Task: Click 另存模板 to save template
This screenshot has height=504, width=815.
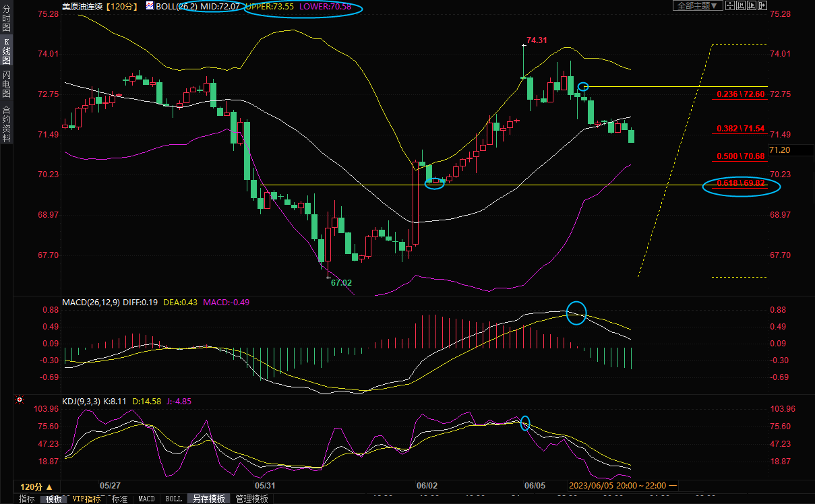Action: click(x=208, y=499)
